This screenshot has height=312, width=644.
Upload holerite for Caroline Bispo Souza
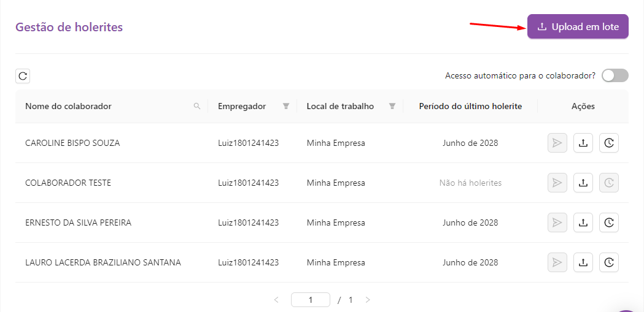click(x=583, y=143)
